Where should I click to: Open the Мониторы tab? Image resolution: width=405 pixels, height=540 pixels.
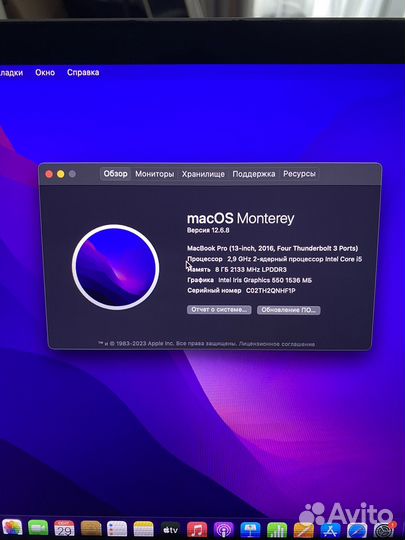(155, 174)
